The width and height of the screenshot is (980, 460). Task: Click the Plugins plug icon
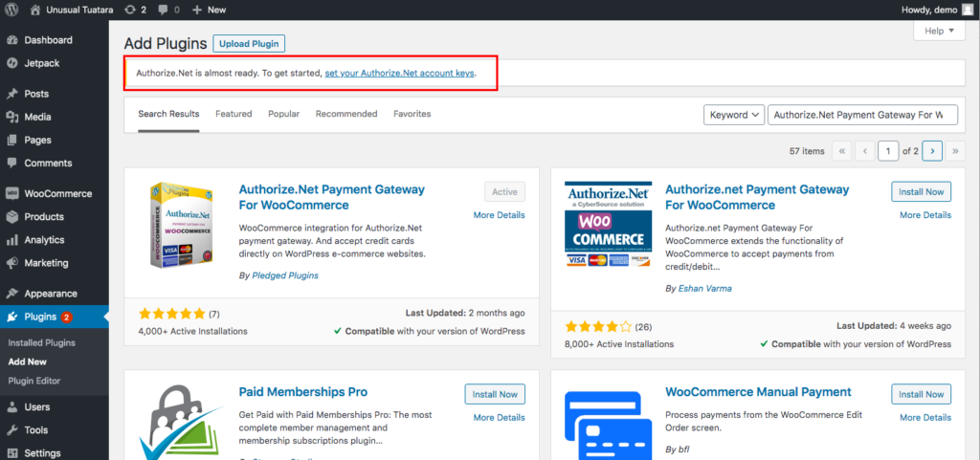point(11,317)
